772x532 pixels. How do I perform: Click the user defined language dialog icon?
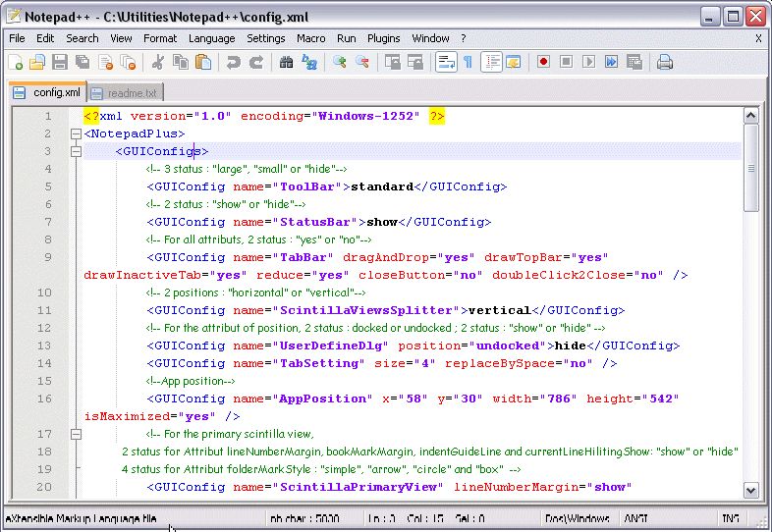[x=514, y=63]
